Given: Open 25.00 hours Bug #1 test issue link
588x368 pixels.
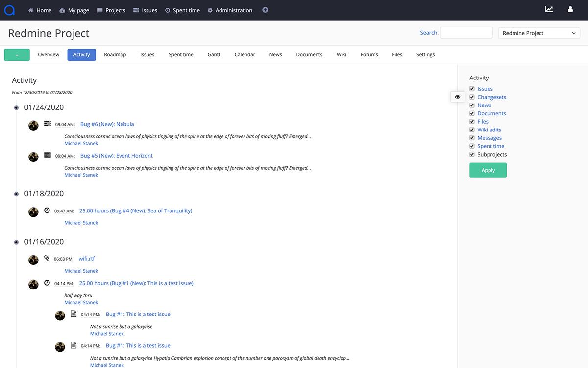Looking at the screenshot, I should [x=136, y=283].
